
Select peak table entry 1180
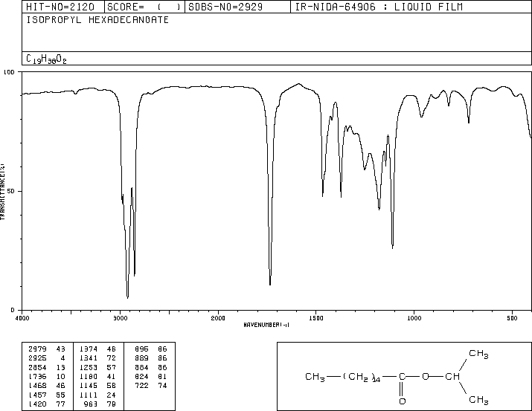(89, 376)
